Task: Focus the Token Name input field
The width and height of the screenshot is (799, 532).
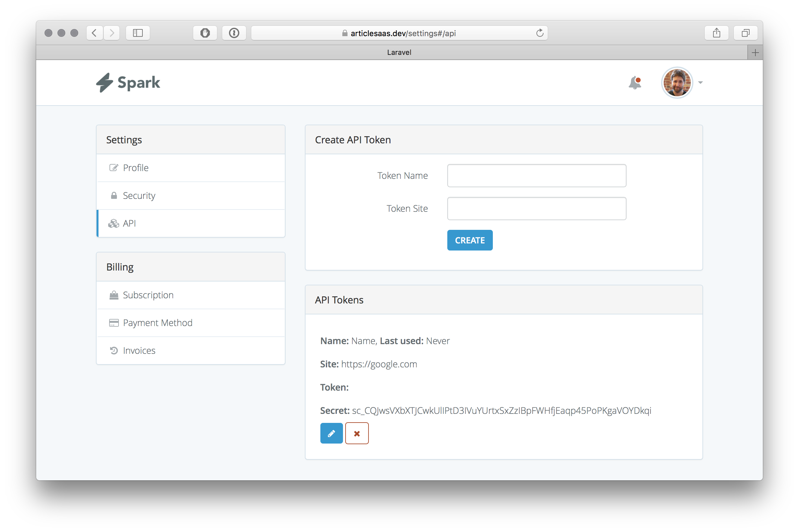Action: pos(536,176)
